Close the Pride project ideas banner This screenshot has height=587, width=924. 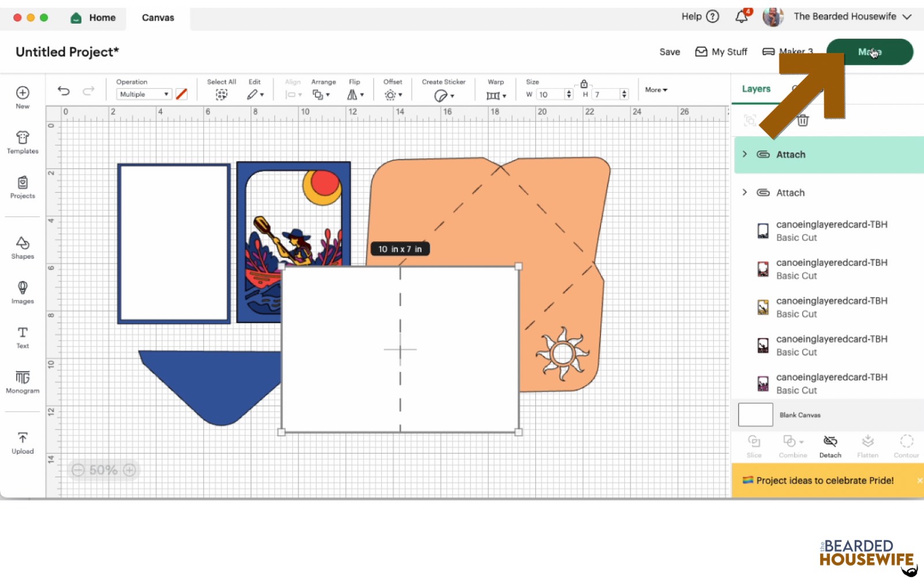919,480
